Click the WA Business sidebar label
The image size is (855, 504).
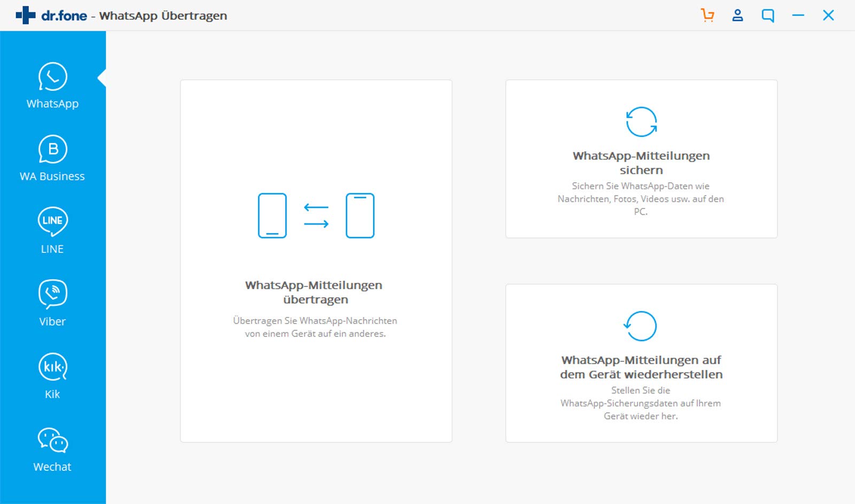coord(52,176)
